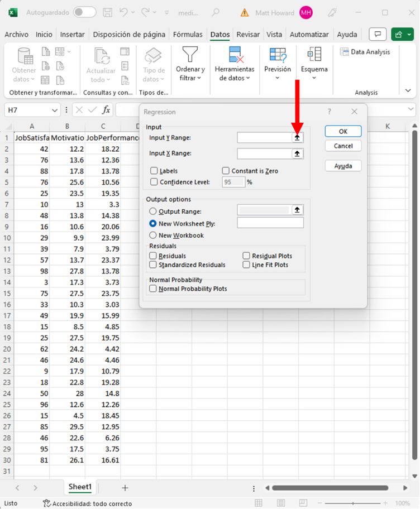The width and height of the screenshot is (420, 509).
Task: Open the Ordenar y filtrar funnel icon
Action: pos(190,55)
